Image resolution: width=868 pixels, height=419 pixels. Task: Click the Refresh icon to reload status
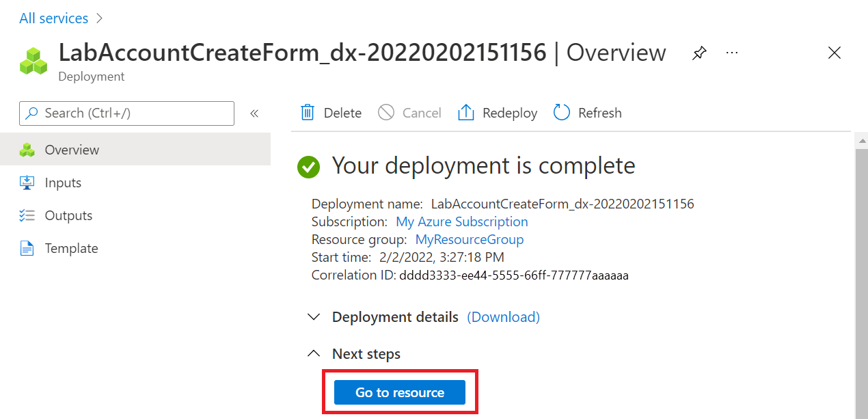pyautogui.click(x=561, y=112)
